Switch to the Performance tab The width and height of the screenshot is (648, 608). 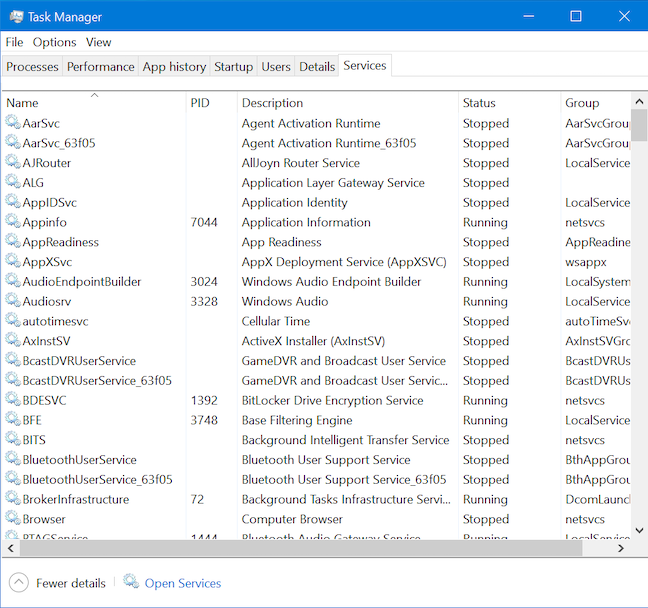pyautogui.click(x=100, y=67)
